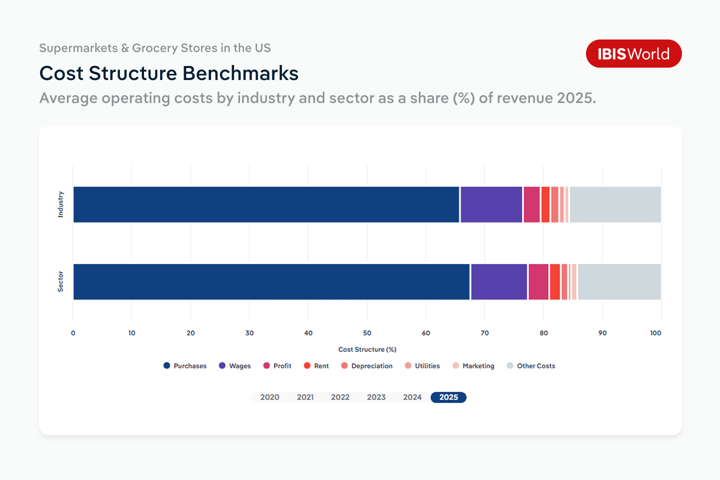720x480 pixels.
Task: Click the Sector Profit bar segment
Action: (x=538, y=282)
